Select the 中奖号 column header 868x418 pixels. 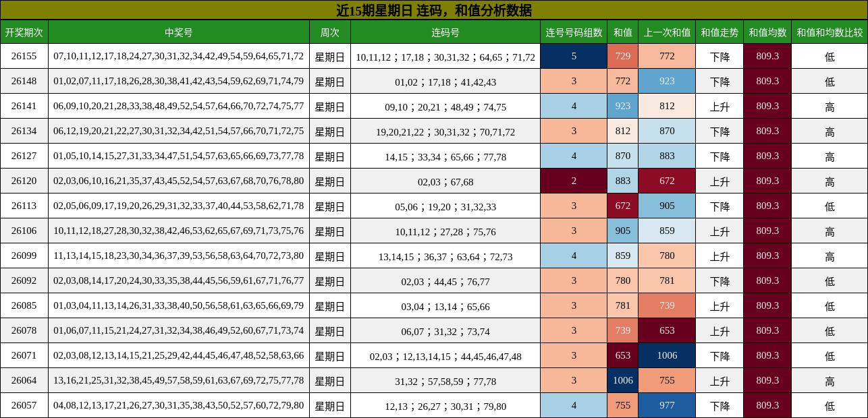point(179,32)
